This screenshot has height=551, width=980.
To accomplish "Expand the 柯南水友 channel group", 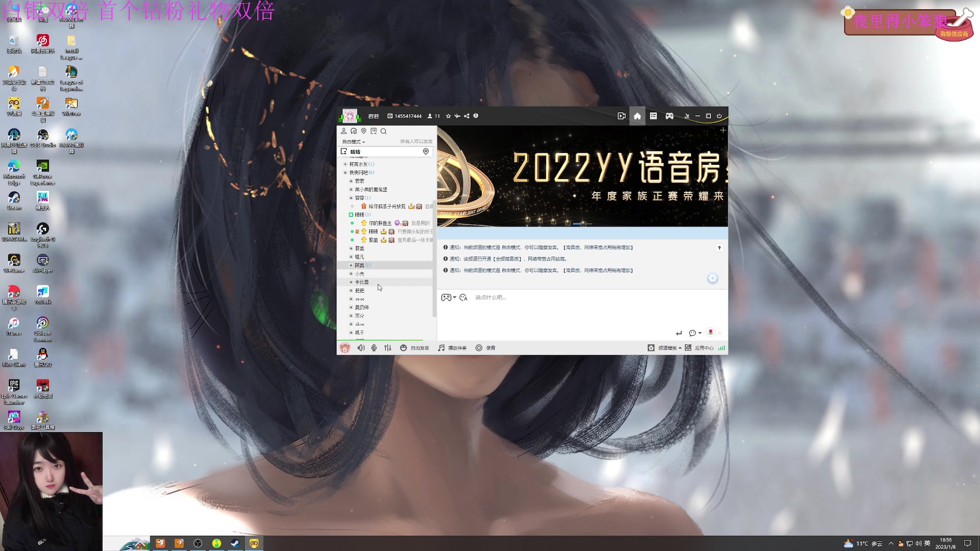I will [346, 164].
